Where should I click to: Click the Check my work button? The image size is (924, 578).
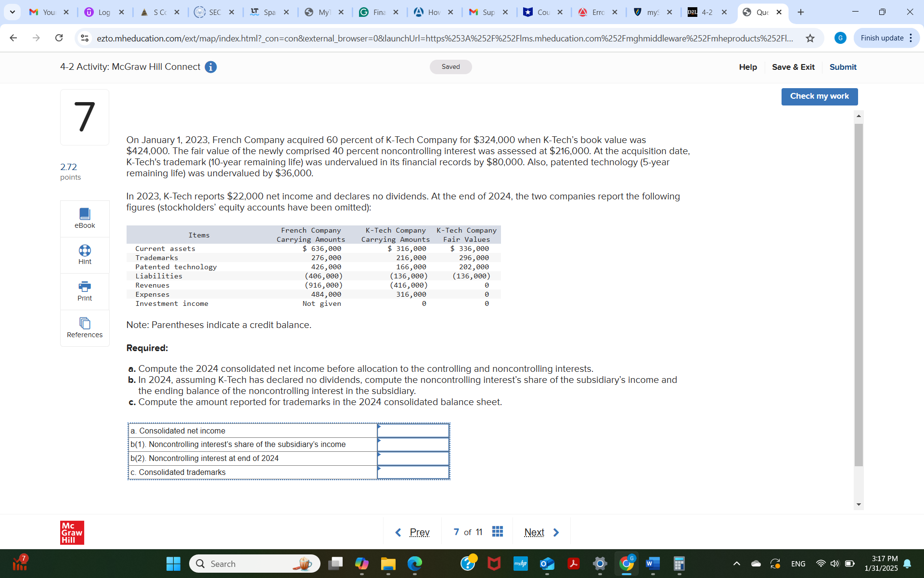coord(819,96)
